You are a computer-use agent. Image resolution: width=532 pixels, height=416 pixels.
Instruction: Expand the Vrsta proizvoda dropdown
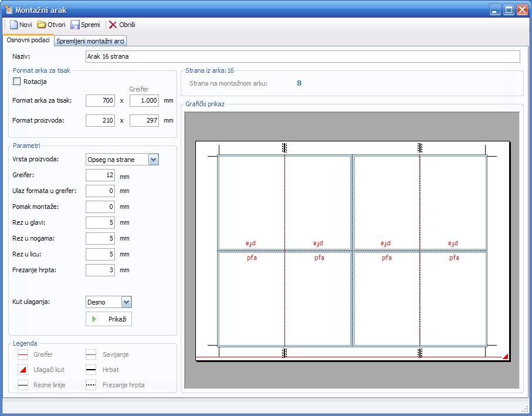pos(153,160)
